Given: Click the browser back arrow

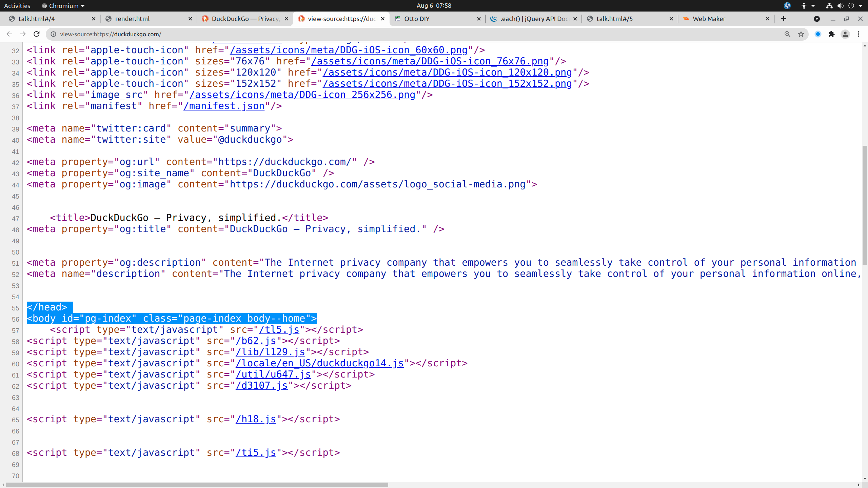Looking at the screenshot, I should [9, 34].
